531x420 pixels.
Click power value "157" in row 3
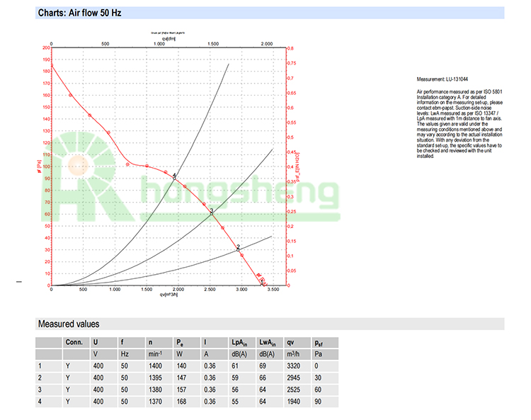coord(181,390)
